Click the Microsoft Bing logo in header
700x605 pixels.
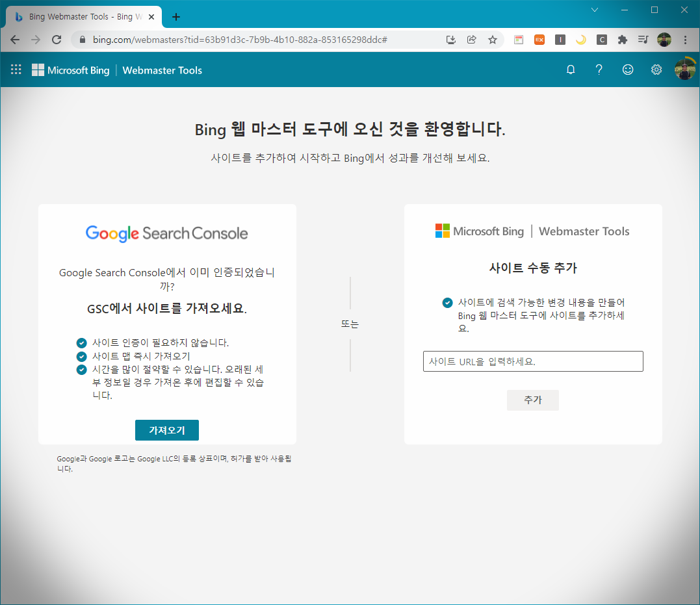click(71, 70)
